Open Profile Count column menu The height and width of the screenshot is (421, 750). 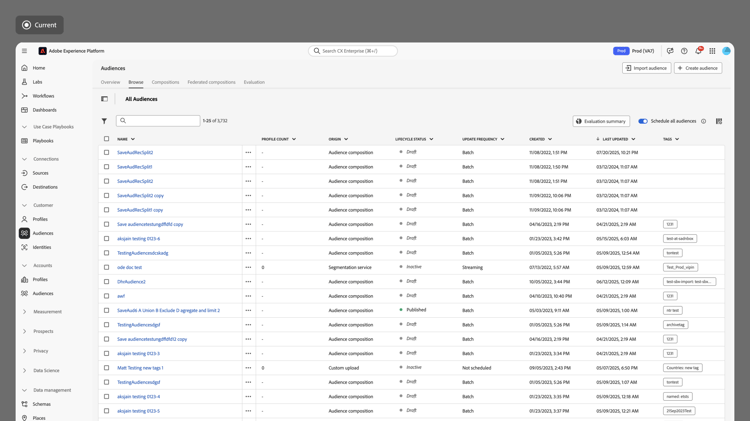click(294, 139)
